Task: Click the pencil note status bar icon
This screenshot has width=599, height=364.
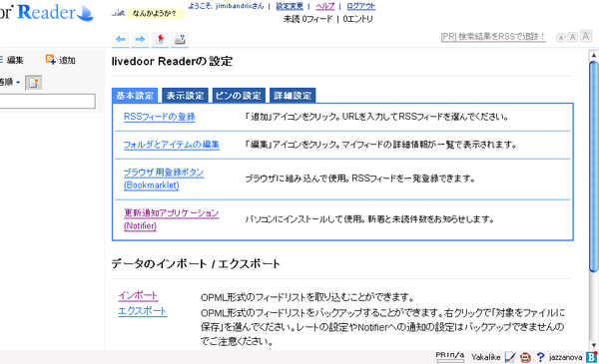Action: tap(510, 357)
